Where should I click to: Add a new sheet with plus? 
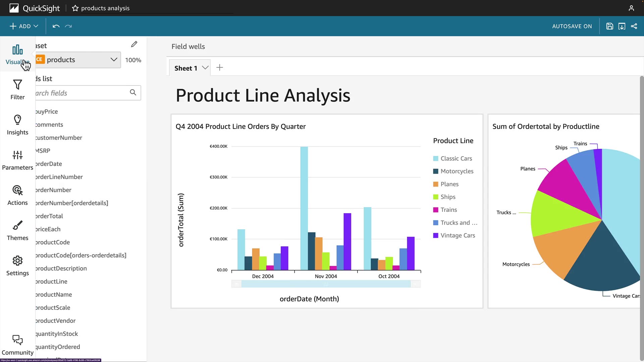click(x=220, y=68)
